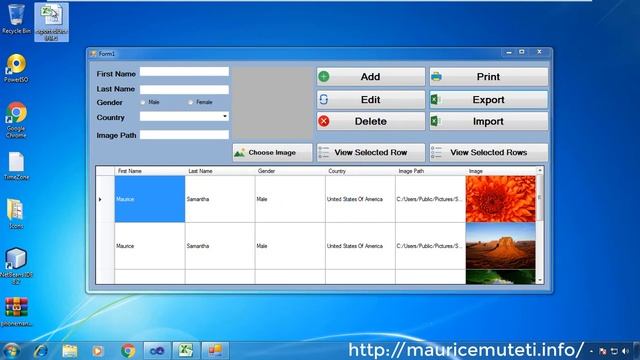
Task: Select the Samantha cell in second row
Action: point(220,246)
